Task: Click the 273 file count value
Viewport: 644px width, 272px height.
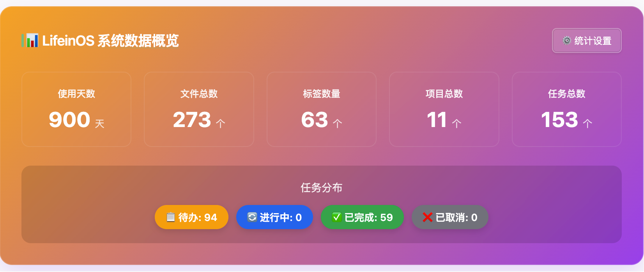Action: click(x=192, y=120)
